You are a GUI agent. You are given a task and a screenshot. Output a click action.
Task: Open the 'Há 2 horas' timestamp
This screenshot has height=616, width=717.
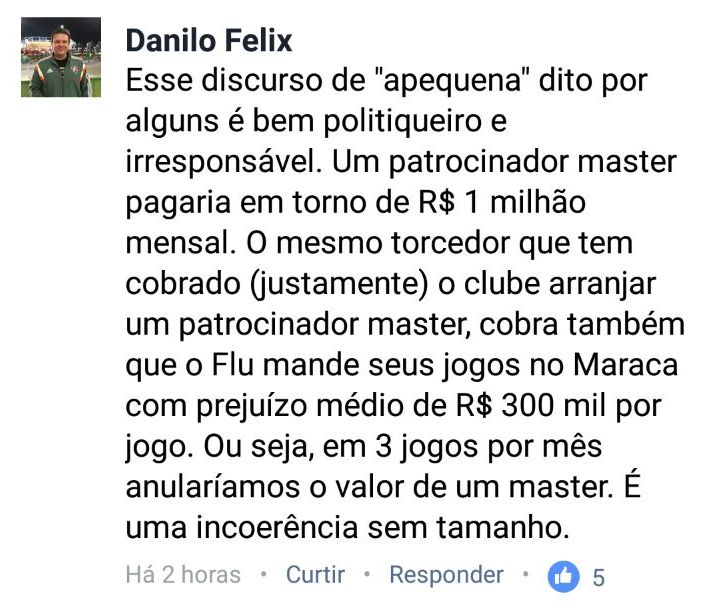click(183, 574)
